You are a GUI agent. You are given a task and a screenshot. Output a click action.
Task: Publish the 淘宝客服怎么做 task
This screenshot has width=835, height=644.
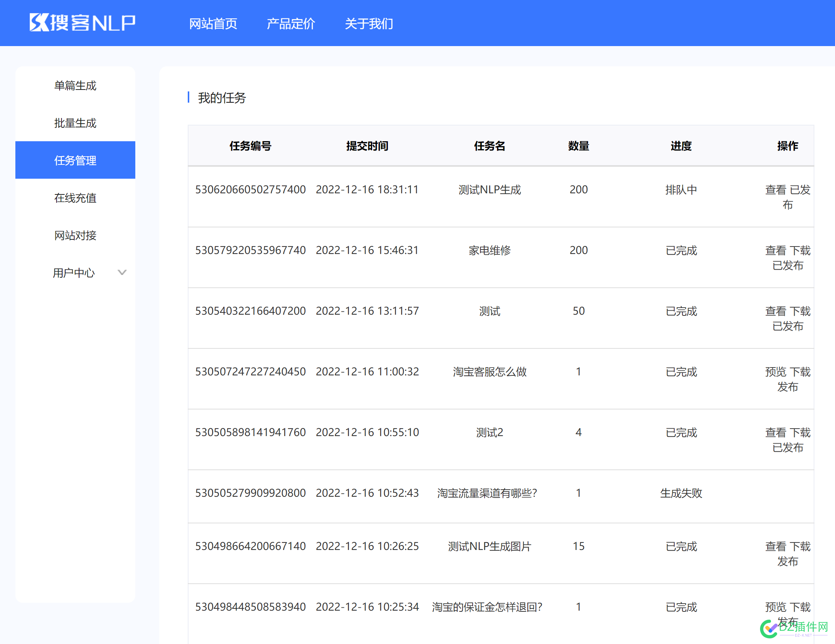pyautogui.click(x=788, y=387)
